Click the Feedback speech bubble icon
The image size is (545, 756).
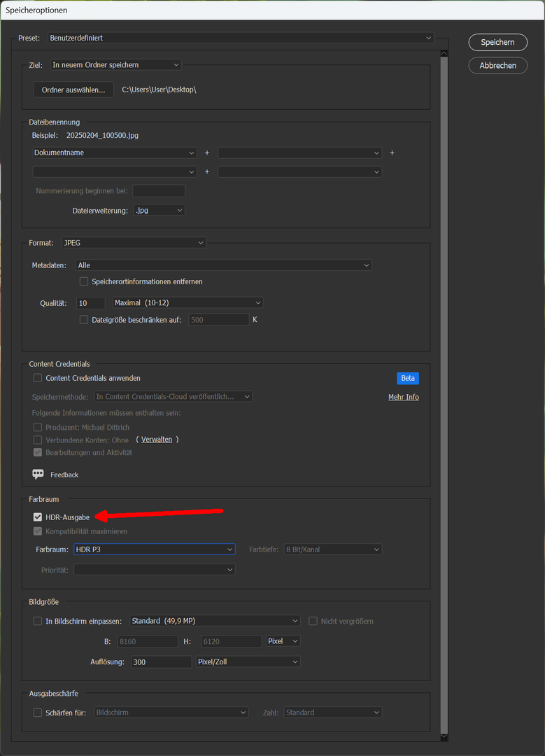[38, 475]
